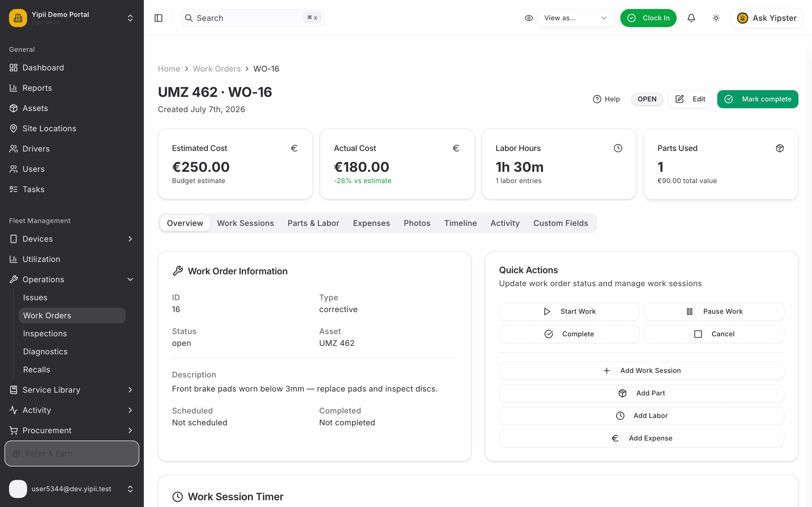
Task: Open the View as dropdown
Action: pyautogui.click(x=576, y=18)
